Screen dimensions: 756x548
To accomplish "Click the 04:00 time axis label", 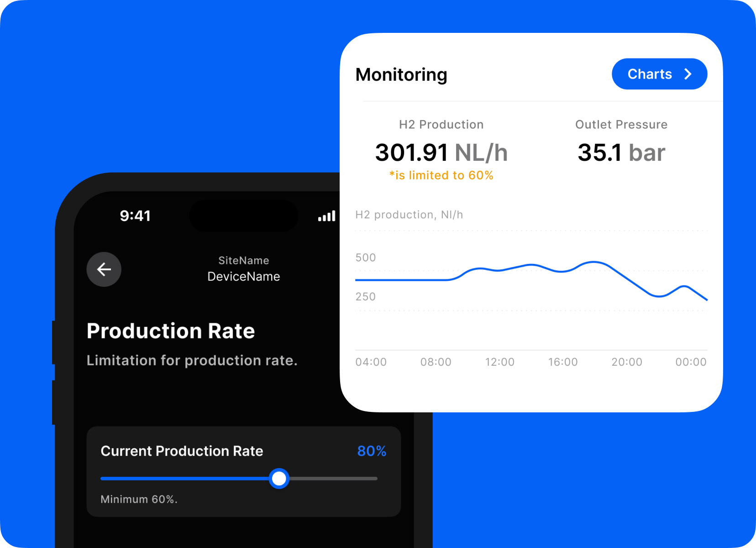I will pos(371,362).
